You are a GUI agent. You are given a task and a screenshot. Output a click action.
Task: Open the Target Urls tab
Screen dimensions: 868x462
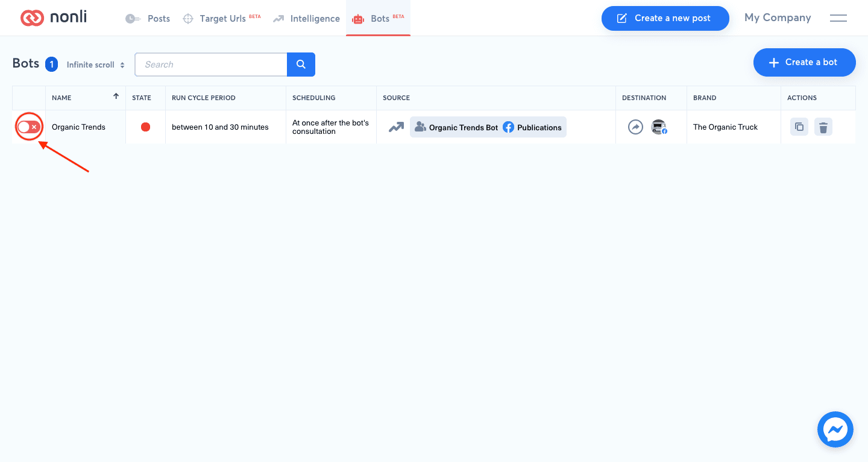(x=222, y=19)
